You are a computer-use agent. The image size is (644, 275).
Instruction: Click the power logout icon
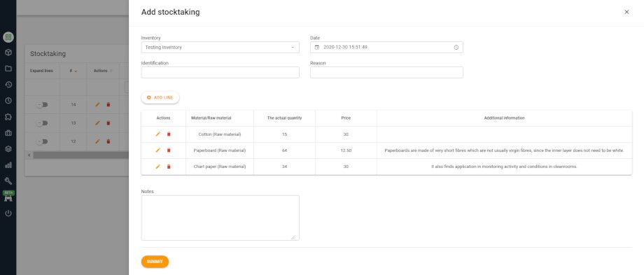[x=8, y=213]
